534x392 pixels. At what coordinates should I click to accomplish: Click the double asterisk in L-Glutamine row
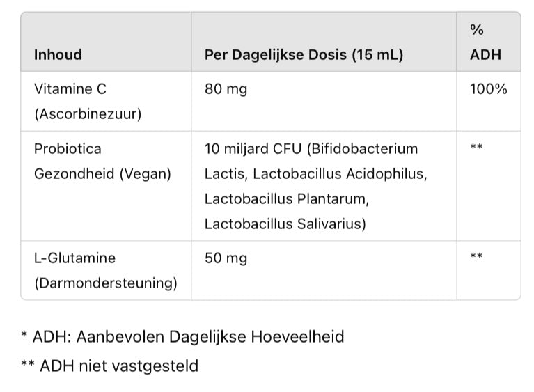(476, 258)
